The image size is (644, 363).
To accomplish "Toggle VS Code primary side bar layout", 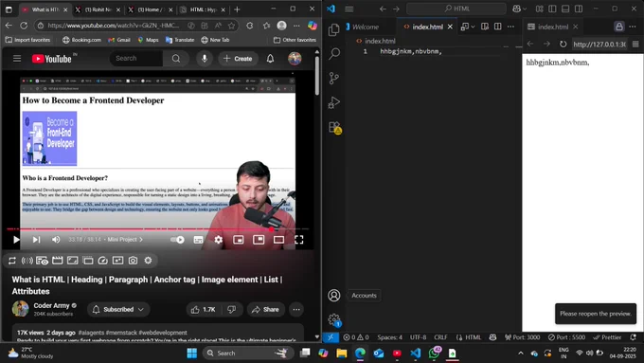I will tap(552, 9).
